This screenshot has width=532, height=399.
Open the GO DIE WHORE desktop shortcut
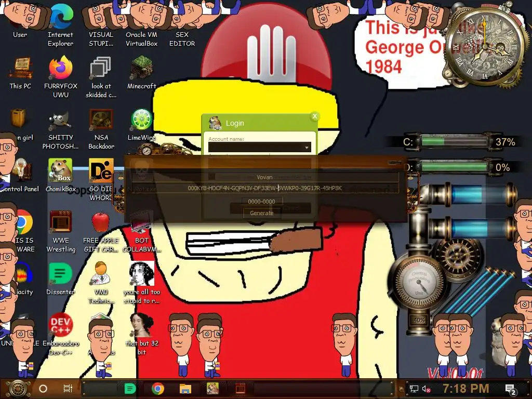pyautogui.click(x=101, y=180)
